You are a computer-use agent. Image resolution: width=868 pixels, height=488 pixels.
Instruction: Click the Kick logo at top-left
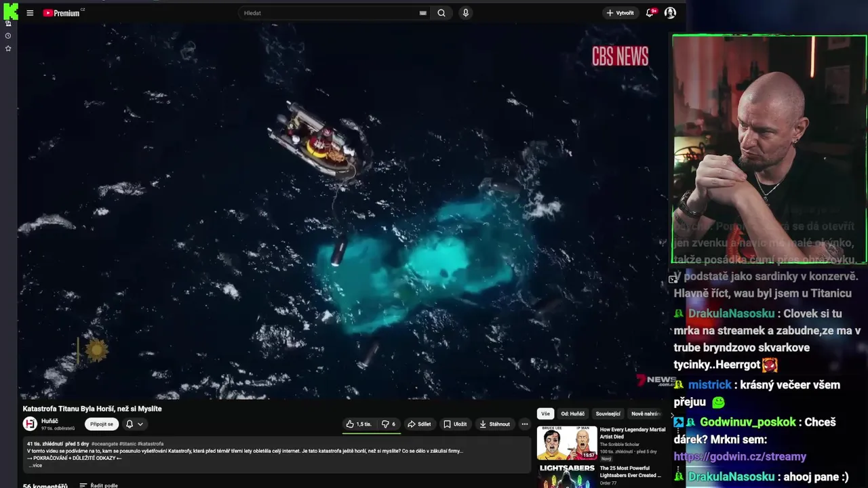coord(9,12)
